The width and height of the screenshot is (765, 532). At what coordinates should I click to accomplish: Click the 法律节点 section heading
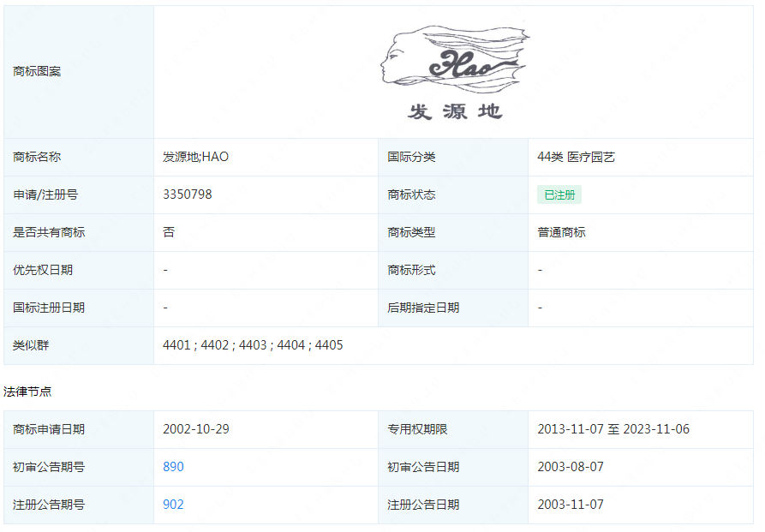click(x=27, y=392)
